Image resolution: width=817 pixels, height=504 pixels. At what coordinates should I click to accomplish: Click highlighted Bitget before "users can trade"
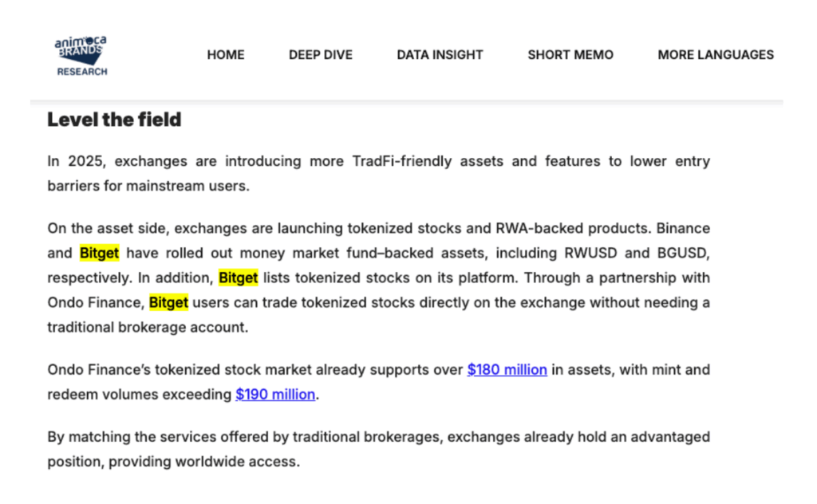(x=168, y=303)
